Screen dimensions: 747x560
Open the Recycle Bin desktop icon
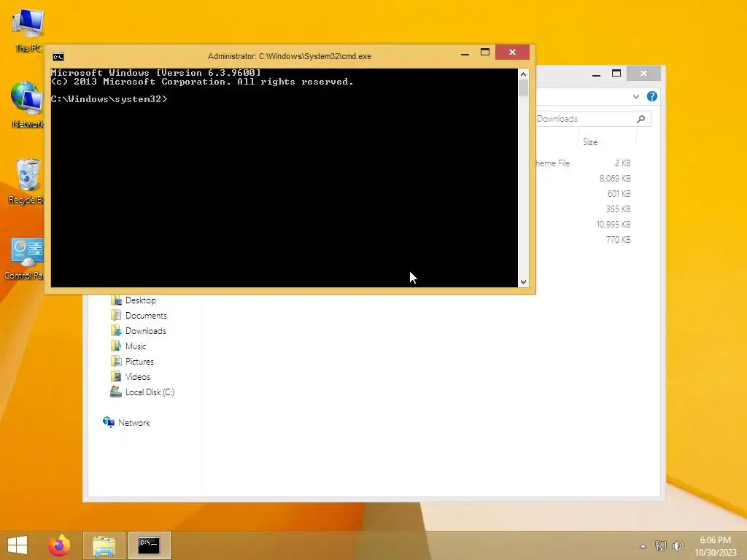pos(27,181)
